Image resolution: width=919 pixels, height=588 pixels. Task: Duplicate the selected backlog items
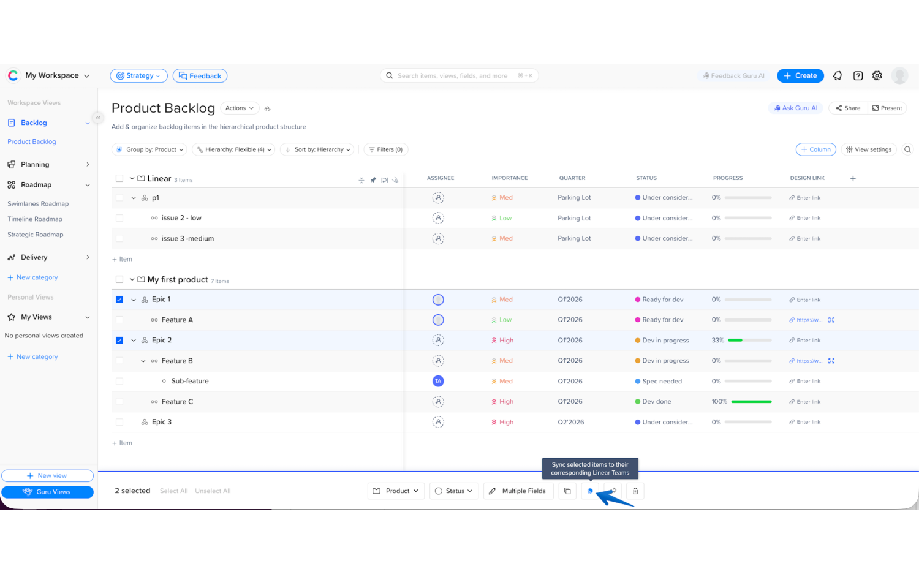[x=567, y=491]
